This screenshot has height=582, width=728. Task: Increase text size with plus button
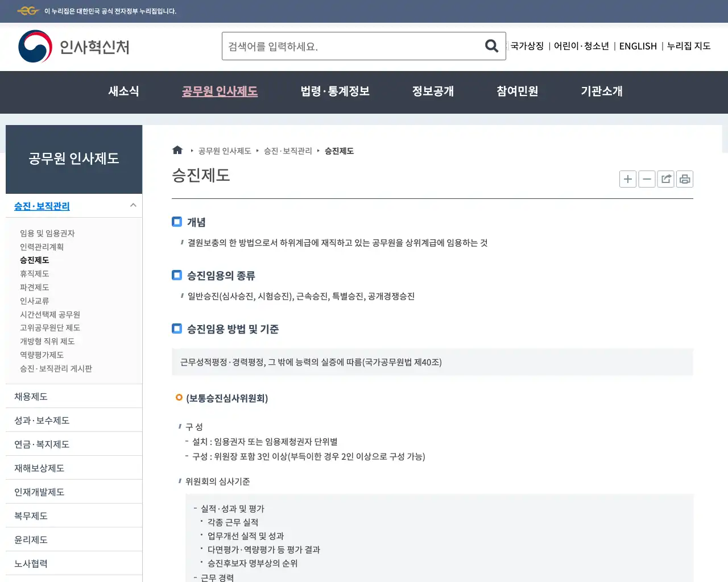(628, 179)
